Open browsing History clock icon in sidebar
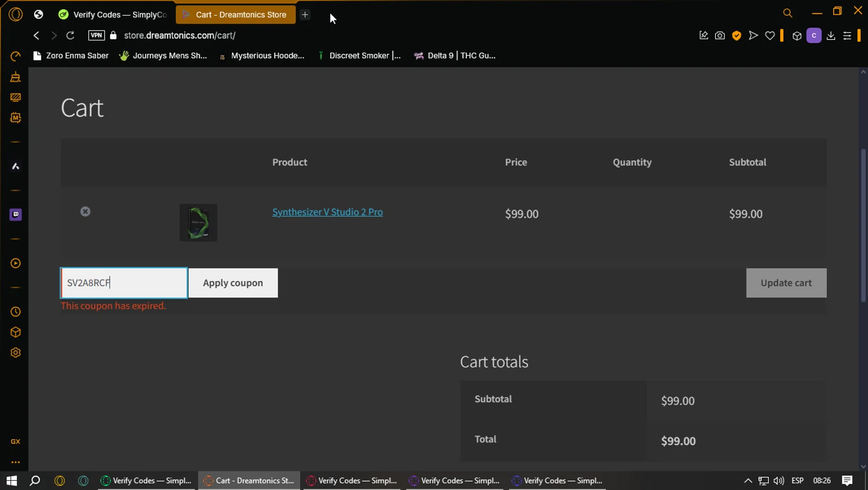Viewport: 868px width, 490px height. 16,312
